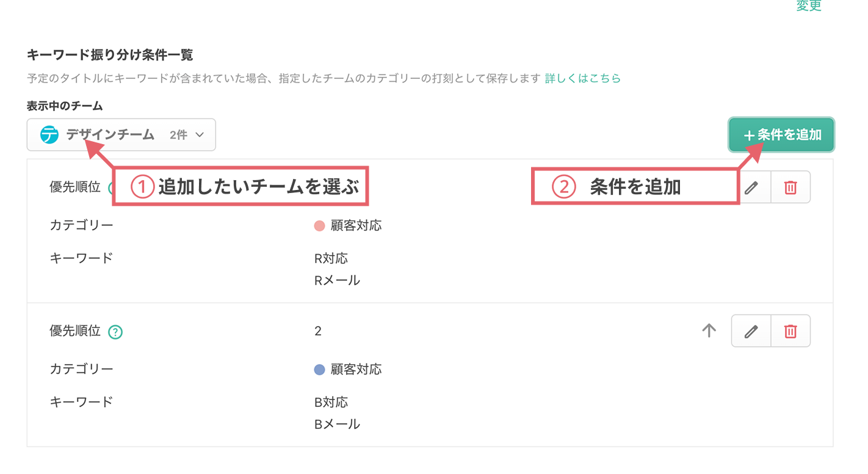Open the 表示中のチーム team dropdown
The image size is (868, 474).
tap(120, 134)
